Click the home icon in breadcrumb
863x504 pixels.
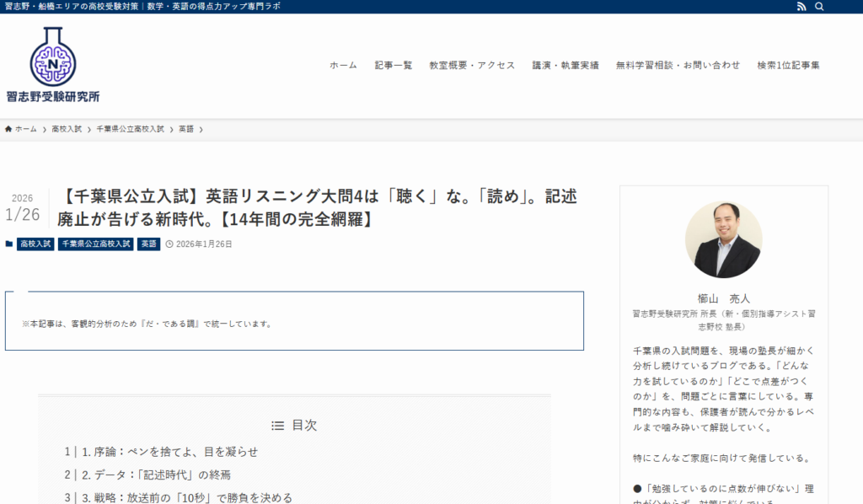click(8, 129)
